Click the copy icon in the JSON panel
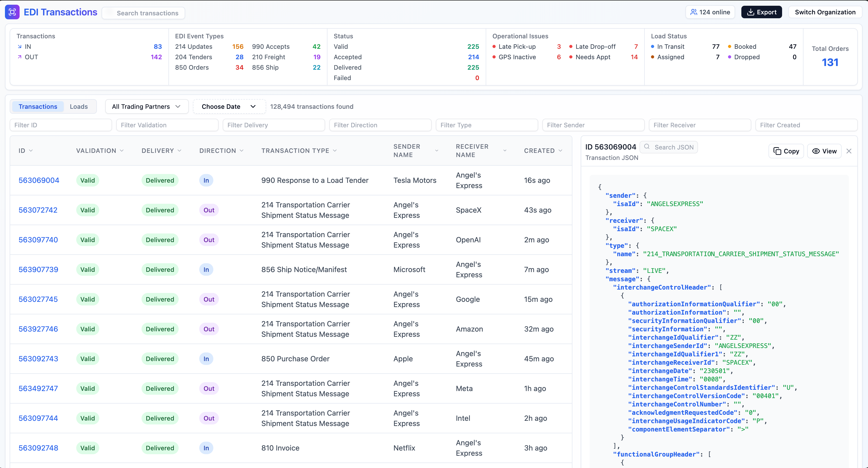 (x=777, y=151)
